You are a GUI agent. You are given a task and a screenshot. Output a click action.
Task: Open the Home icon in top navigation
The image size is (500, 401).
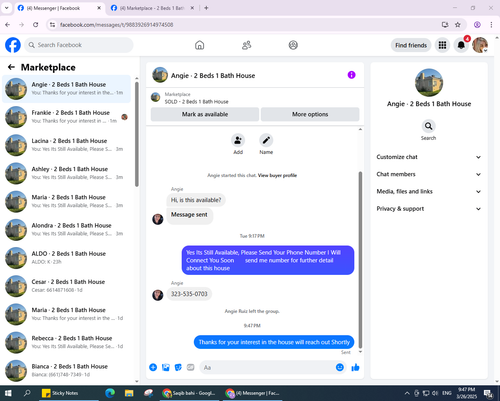tap(199, 45)
